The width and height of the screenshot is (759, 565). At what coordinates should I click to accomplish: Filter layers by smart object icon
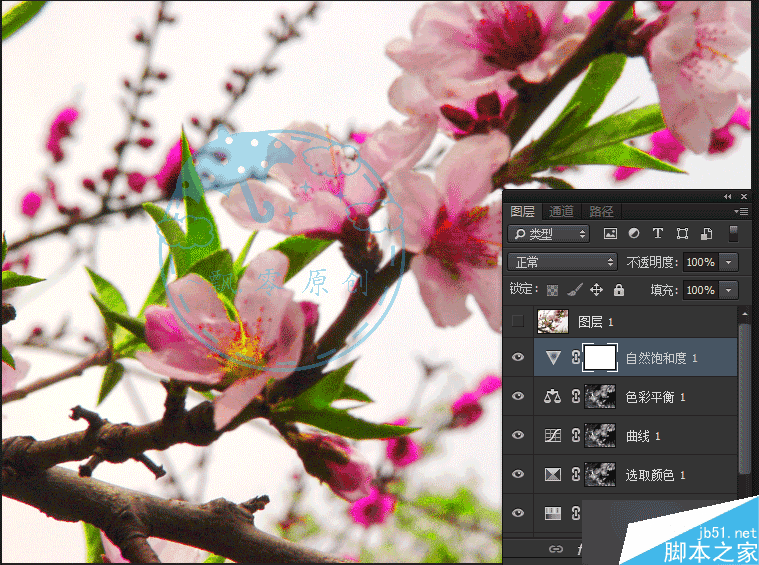click(706, 234)
